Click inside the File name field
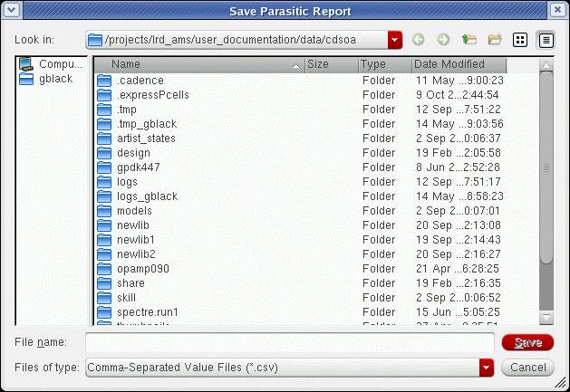Viewport: 570px width, 392px height. pyautogui.click(x=290, y=342)
